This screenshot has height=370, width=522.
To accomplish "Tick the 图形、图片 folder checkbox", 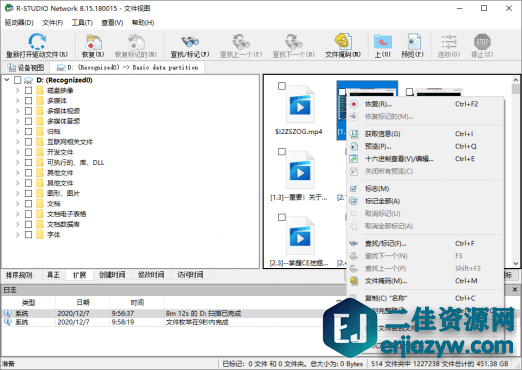I will pos(28,193).
